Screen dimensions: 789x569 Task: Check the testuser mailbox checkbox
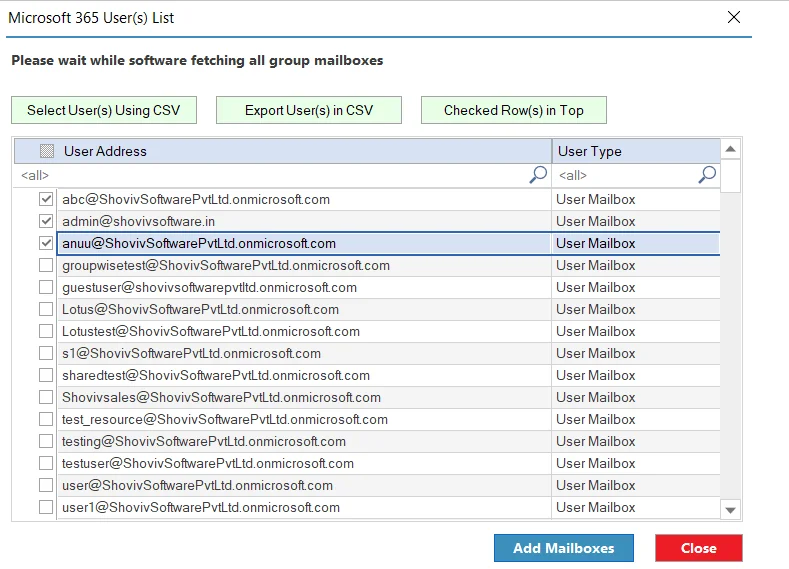[46, 463]
